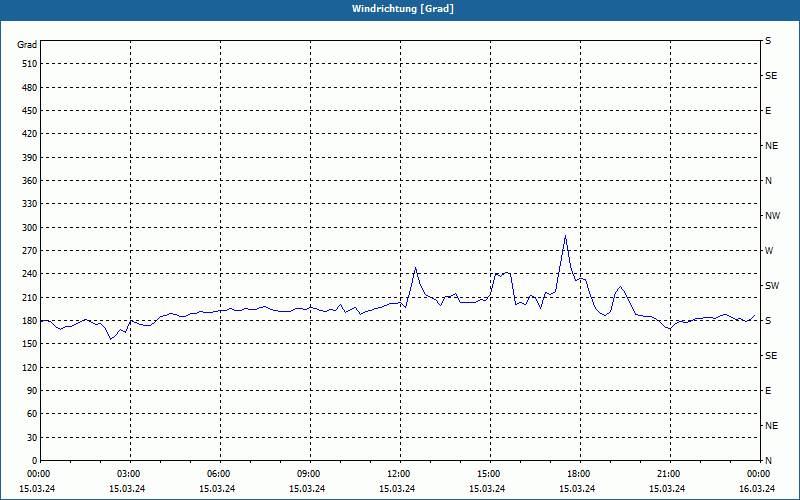Select the 03:00 time axis label
The image size is (800, 500).
point(129,474)
